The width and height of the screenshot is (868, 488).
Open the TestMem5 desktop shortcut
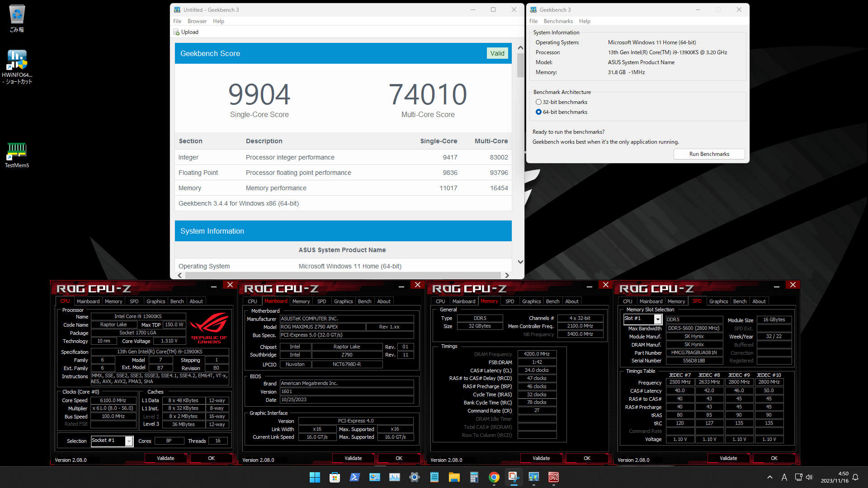coord(17,155)
